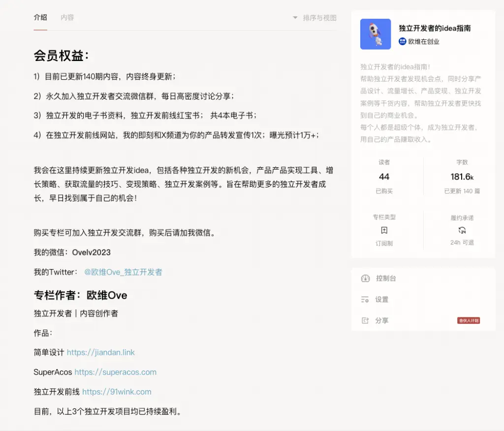Visit the 91wink.com link
Image resolution: width=504 pixels, height=431 pixels.
117,392
